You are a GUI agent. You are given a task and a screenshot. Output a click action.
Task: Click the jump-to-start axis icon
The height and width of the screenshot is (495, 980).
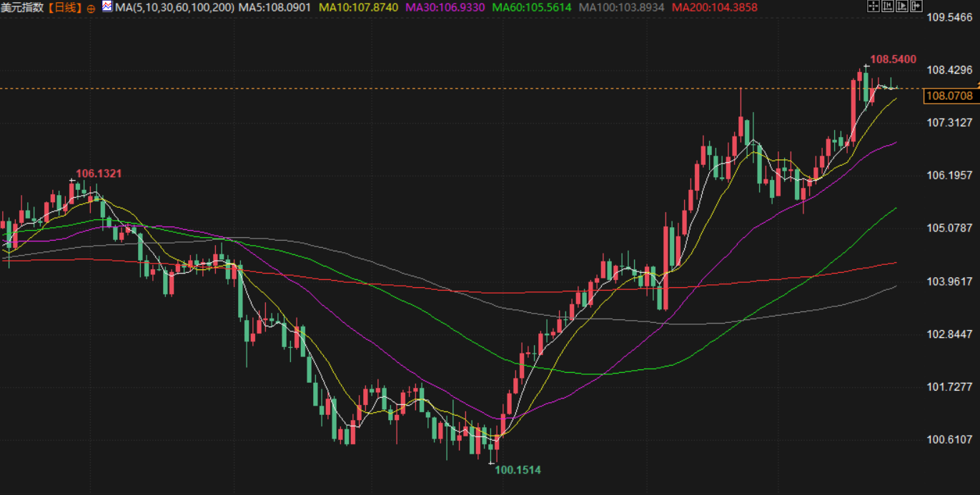pyautogui.click(x=887, y=6)
